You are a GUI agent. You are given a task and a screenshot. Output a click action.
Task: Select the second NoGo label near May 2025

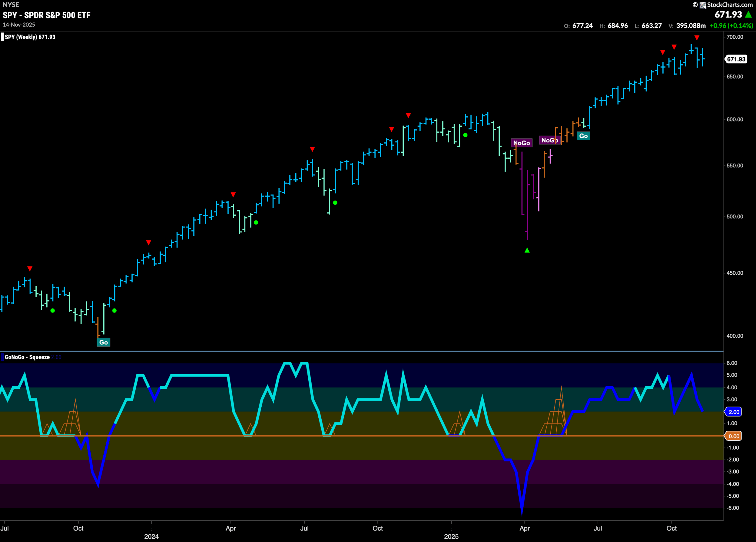(550, 140)
